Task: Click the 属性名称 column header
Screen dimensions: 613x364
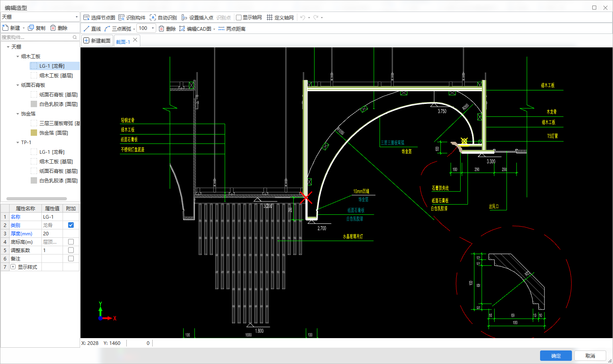Action: pos(25,208)
